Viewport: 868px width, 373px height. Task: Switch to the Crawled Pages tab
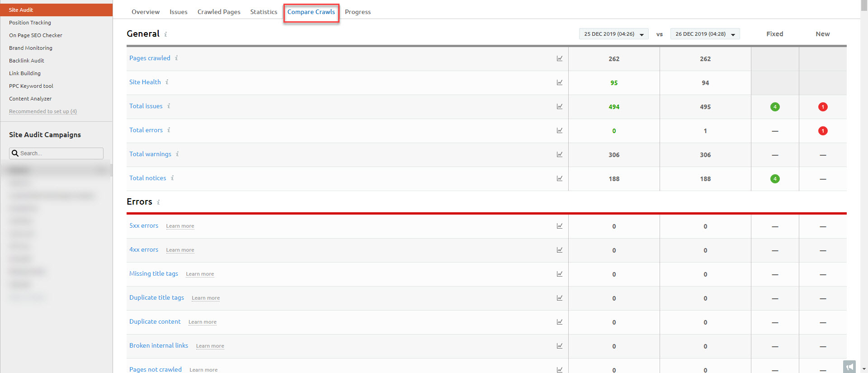click(219, 12)
